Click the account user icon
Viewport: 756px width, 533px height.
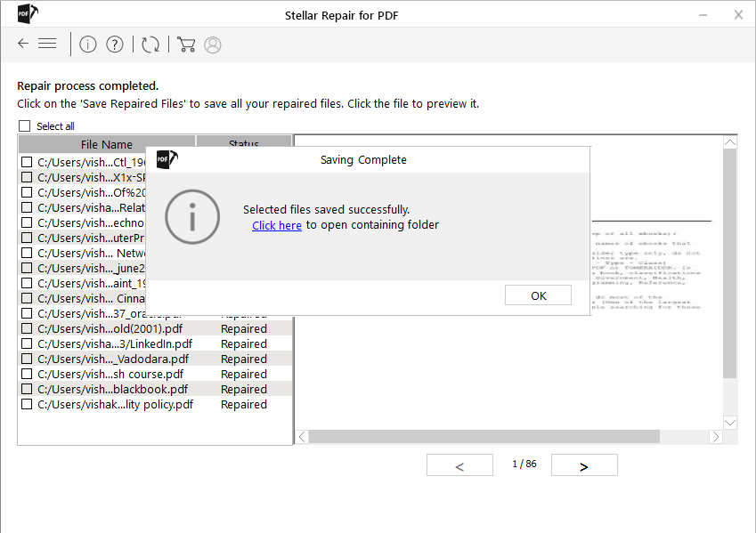[x=213, y=44]
